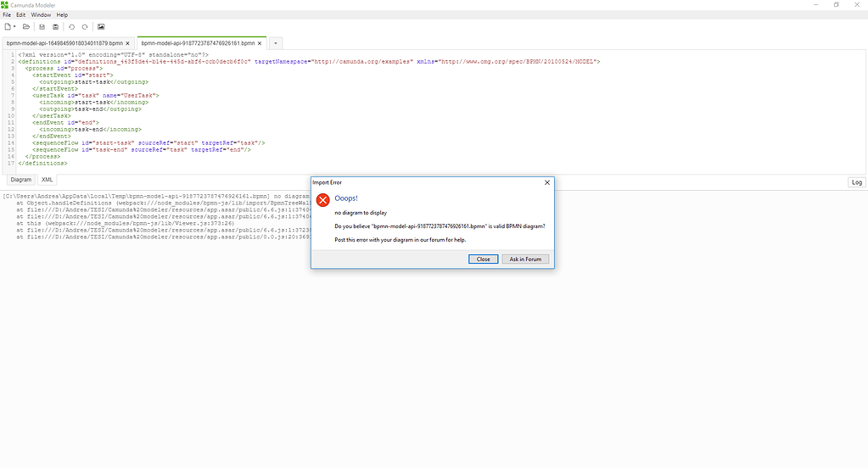Click XML line with endEvent id="end"
The image size is (868, 468).
(65, 123)
